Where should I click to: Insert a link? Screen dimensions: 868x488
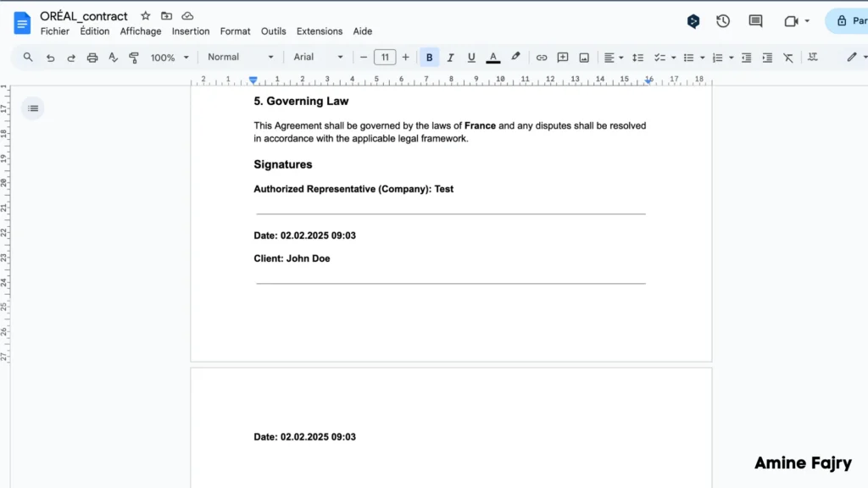(x=542, y=58)
